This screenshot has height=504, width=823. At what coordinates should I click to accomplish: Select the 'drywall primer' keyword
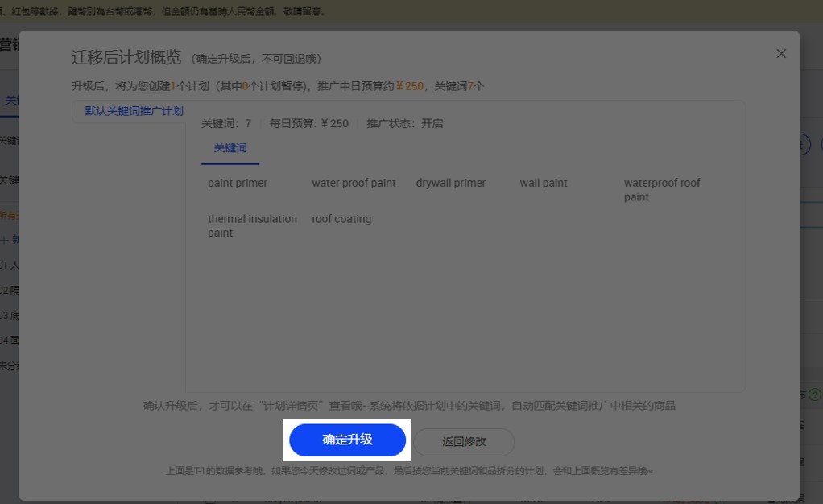coord(451,184)
